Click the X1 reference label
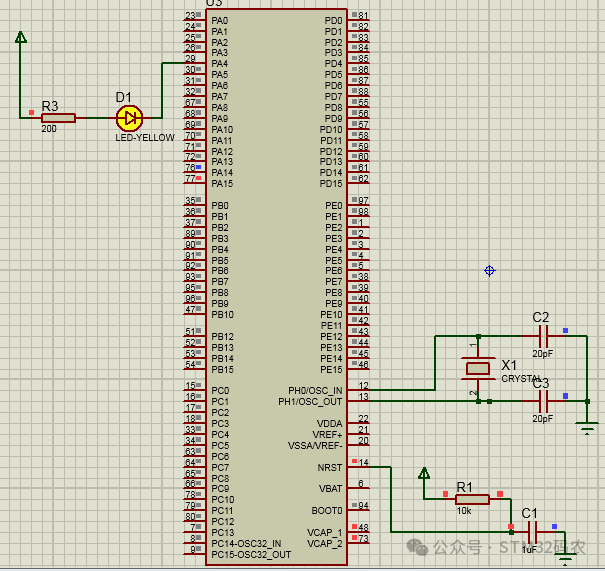Viewport: 605px width, 571px height. point(509,365)
